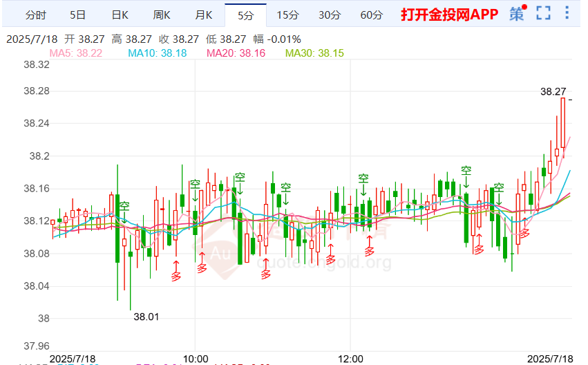Open the 打开金投网APP link

click(449, 15)
